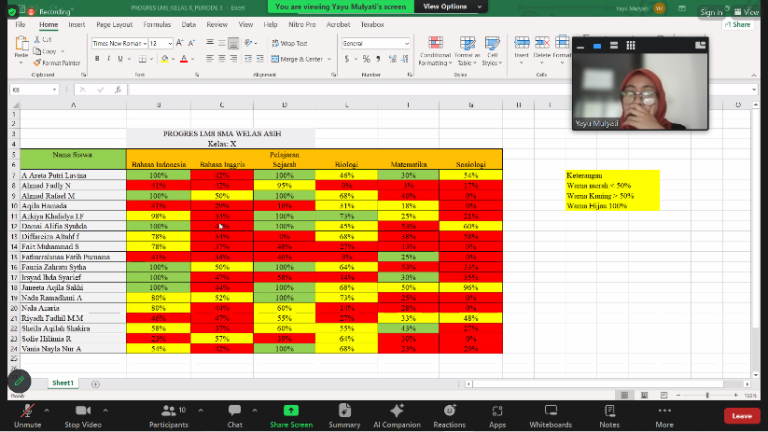Viewport: 768px width, 432px height.
Task: Open the Formulas ribbon tab
Action: coord(156,23)
